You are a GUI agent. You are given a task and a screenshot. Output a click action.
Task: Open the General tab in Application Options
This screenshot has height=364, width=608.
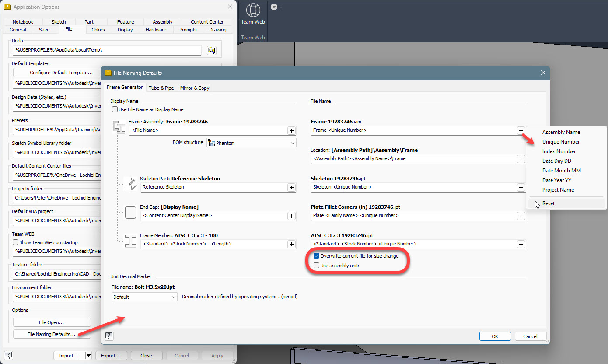[x=18, y=30]
